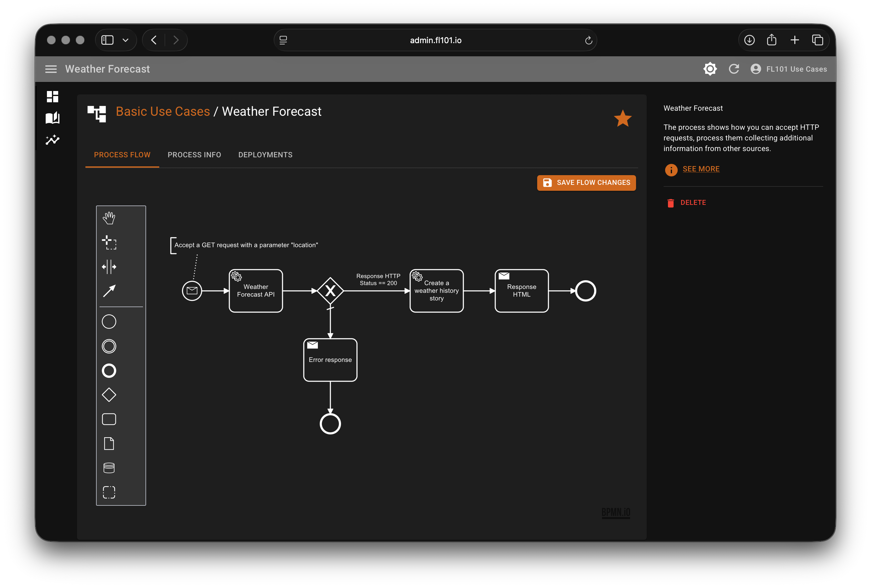Screen dimensions: 871x588
Task: Open the documentation book icon in sidebar
Action: point(53,118)
